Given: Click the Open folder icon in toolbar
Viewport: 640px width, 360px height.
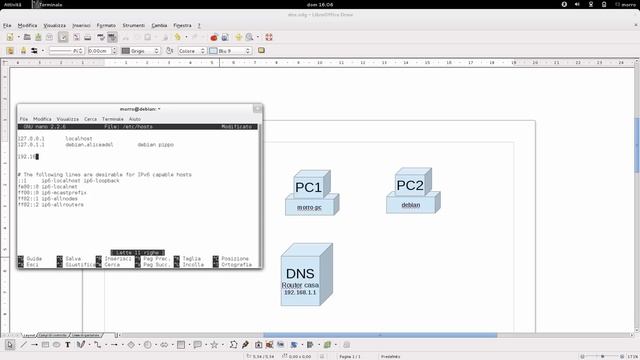Looking at the screenshot, I should [27, 38].
